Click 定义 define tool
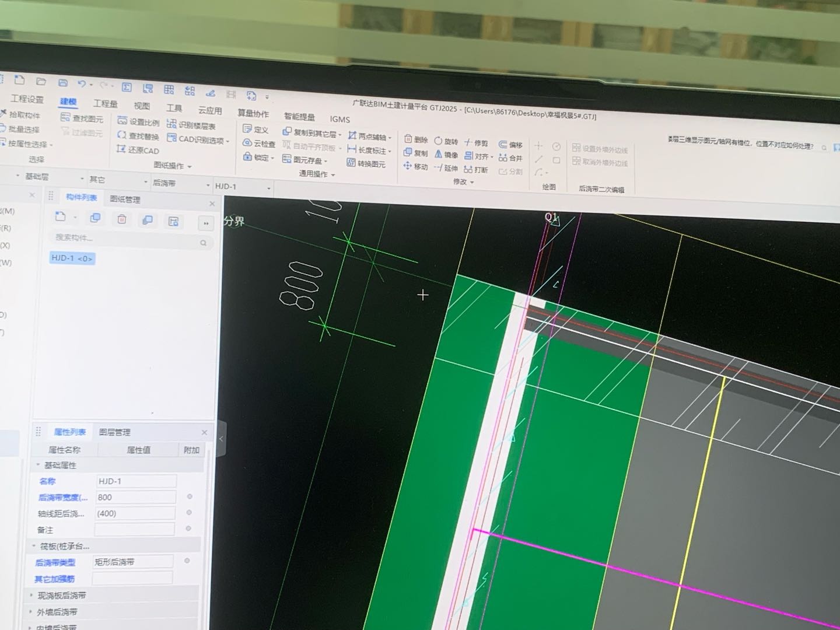 pyautogui.click(x=256, y=129)
